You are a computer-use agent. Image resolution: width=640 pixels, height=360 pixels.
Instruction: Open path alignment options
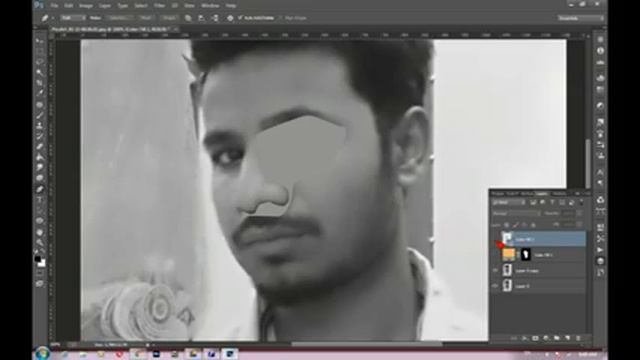click(x=202, y=18)
